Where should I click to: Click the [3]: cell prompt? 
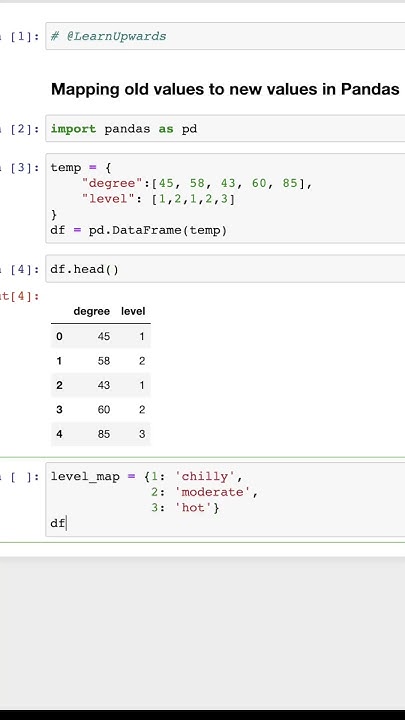[x=24, y=168]
